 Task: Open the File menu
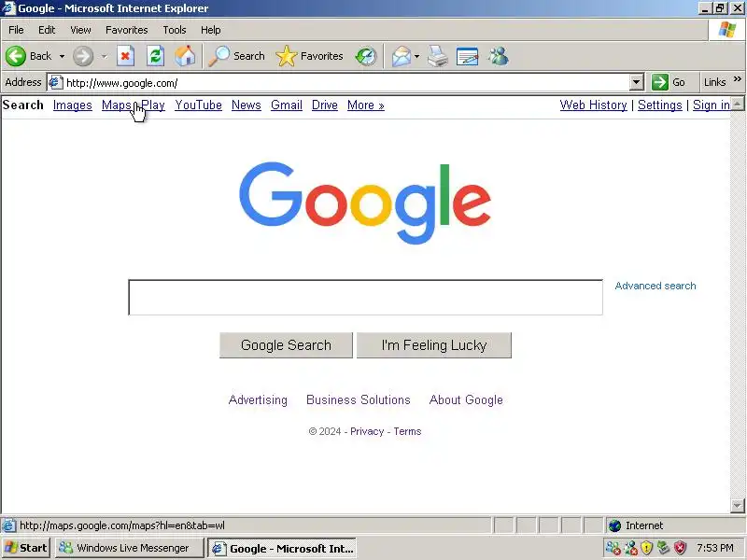point(16,30)
